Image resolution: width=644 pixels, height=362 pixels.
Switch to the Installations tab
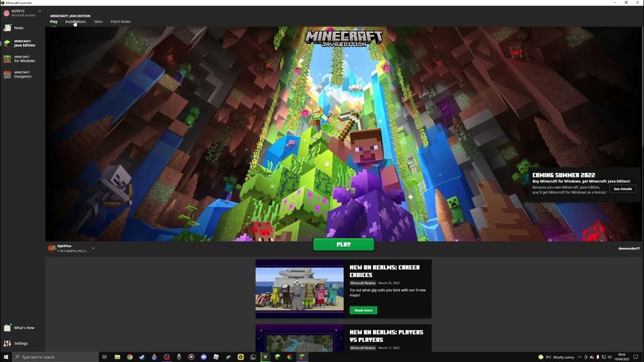click(75, 22)
